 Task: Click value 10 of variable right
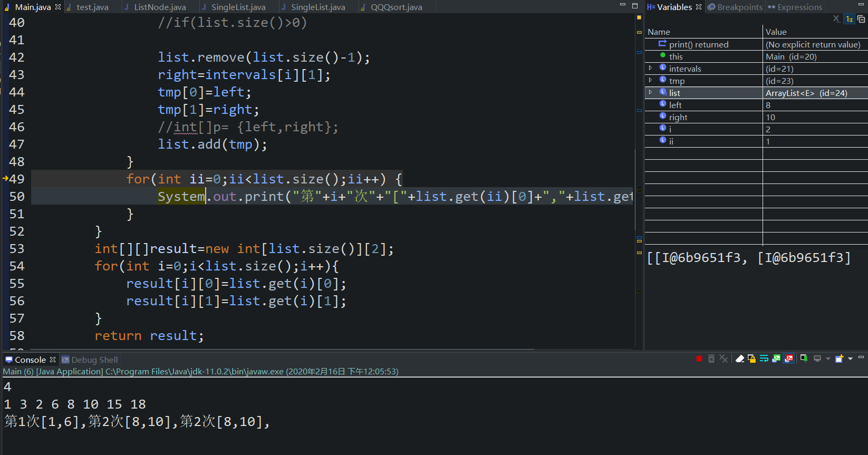770,117
